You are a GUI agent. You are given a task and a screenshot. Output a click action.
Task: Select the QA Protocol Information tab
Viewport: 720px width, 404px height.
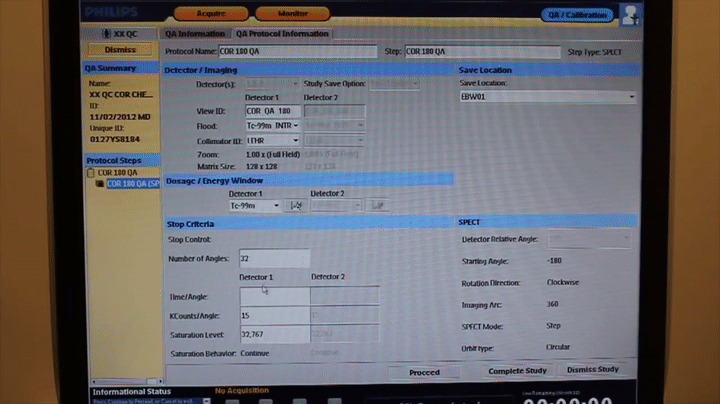click(282, 34)
